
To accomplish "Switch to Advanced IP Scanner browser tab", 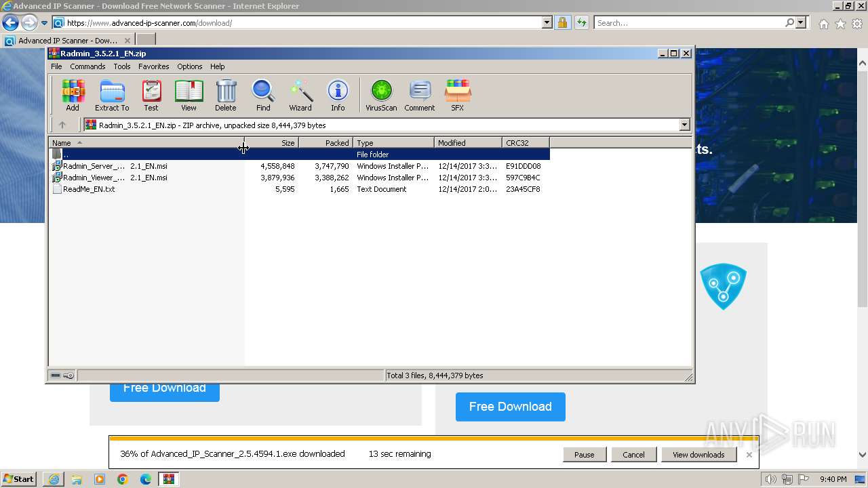I will (68, 40).
